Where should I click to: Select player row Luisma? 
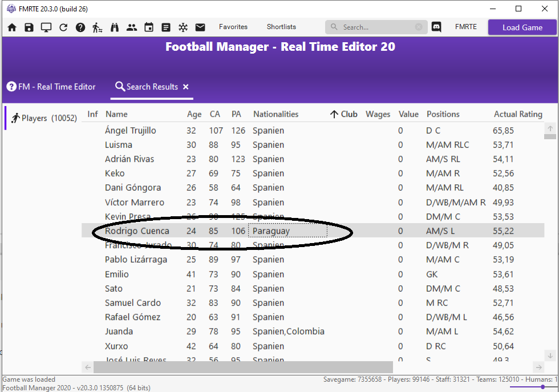pyautogui.click(x=313, y=145)
